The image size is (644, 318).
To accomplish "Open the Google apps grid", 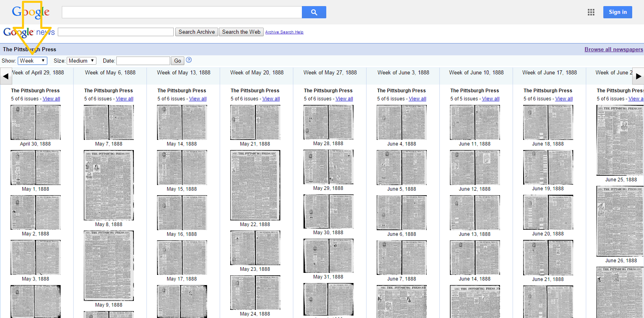I will point(591,12).
